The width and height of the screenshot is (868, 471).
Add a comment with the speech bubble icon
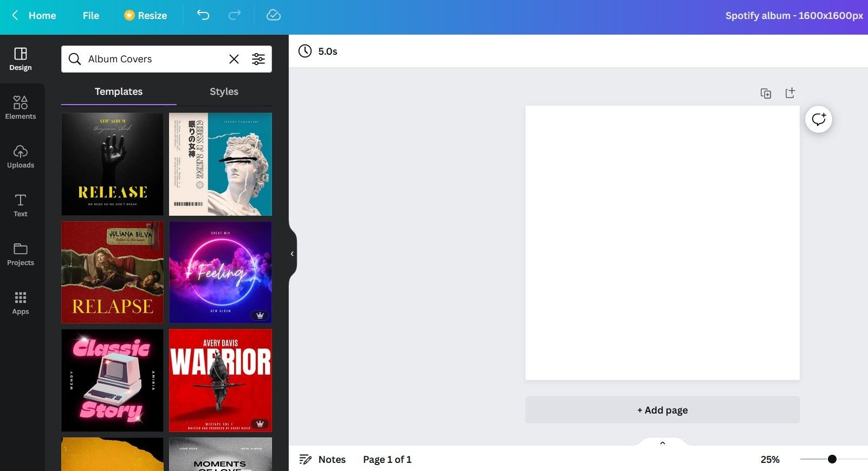(819, 119)
